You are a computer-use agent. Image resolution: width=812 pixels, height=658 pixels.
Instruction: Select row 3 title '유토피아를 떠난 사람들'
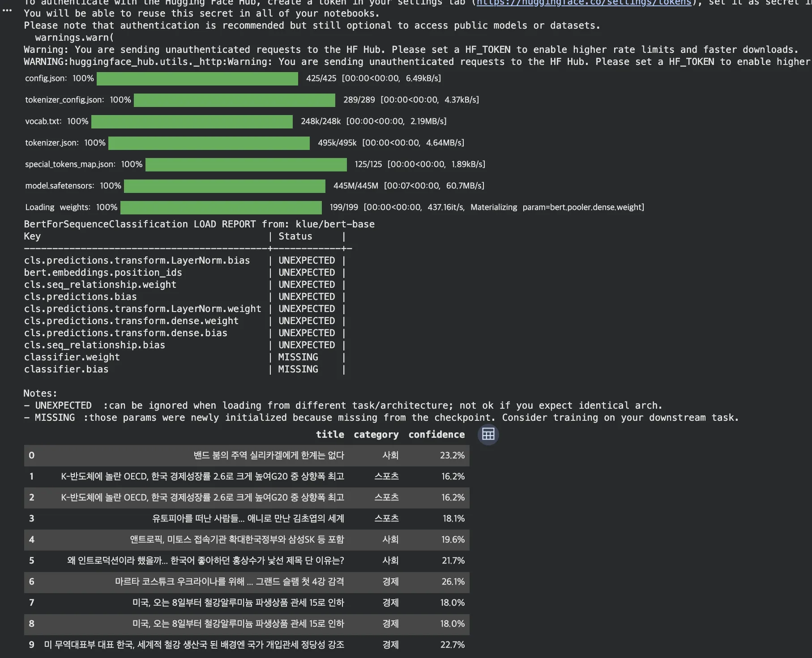click(x=248, y=518)
